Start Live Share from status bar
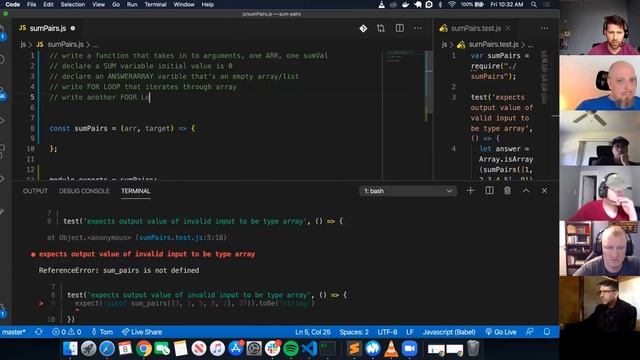 (x=142, y=332)
